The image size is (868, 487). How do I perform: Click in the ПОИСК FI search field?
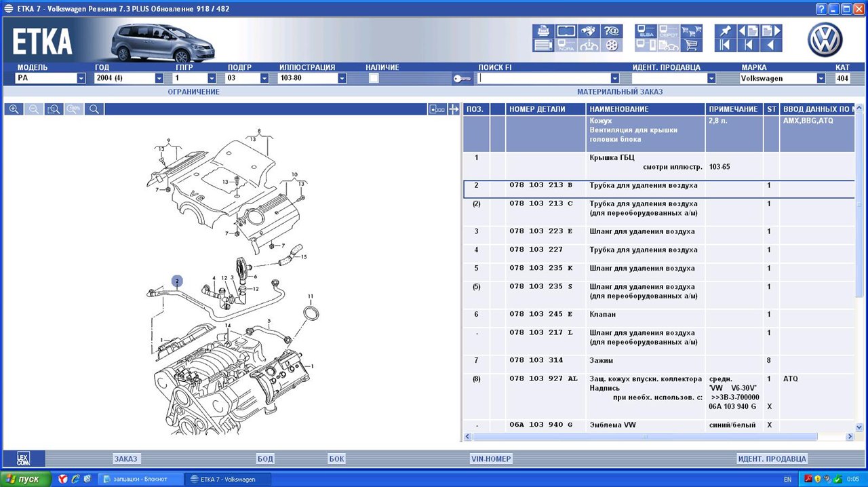coord(544,78)
